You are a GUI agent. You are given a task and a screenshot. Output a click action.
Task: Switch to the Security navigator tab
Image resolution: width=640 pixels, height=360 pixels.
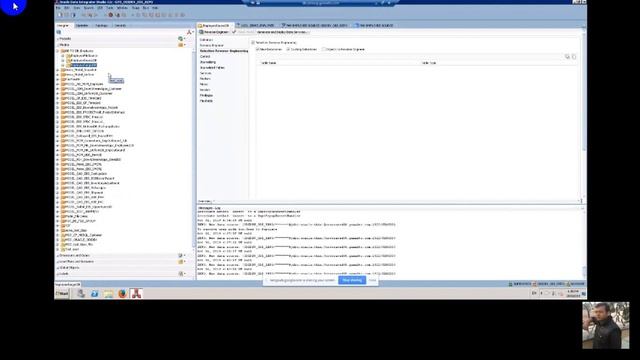click(x=120, y=25)
